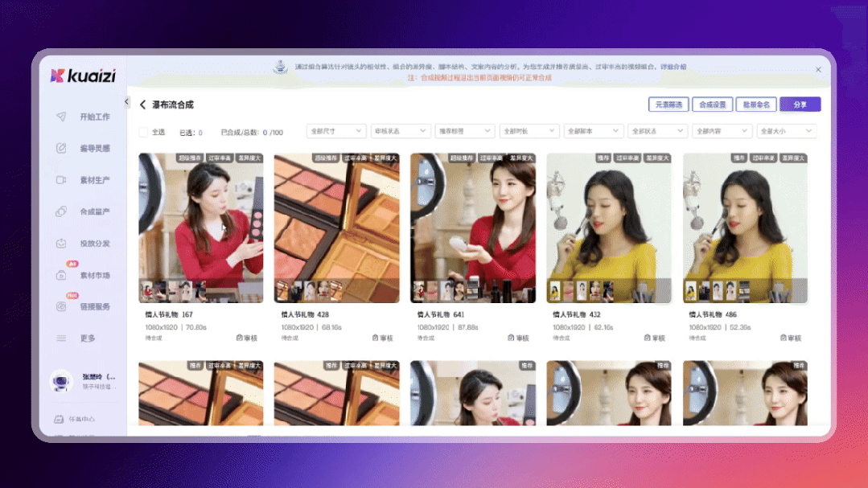The height and width of the screenshot is (488, 868).
Task: Open video thumbnail 情人节礼物 167
Action: coord(201,228)
